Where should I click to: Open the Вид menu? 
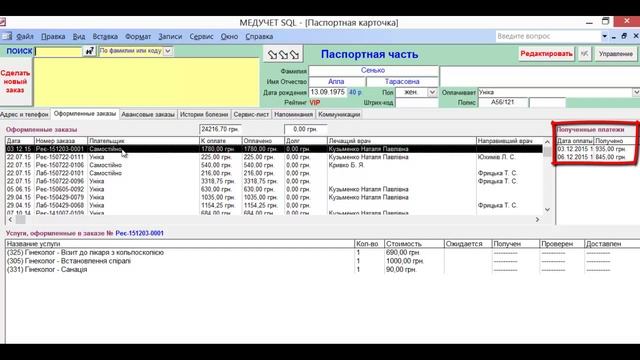(x=79, y=36)
